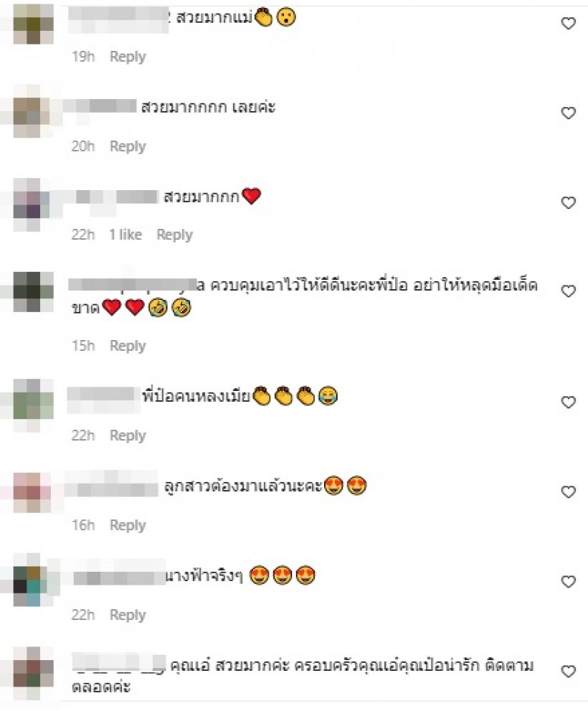Like the 19h comment with the heart icon
The image size is (588, 711).
tap(568, 23)
